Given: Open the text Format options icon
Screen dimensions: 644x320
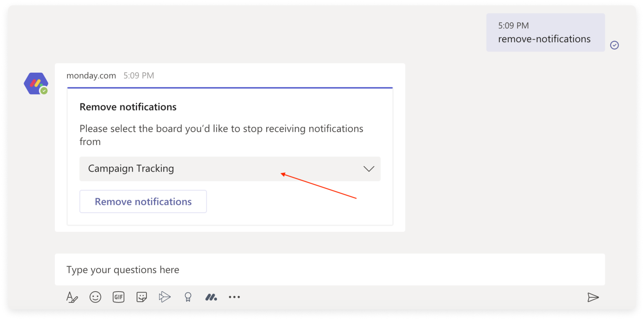Looking at the screenshot, I should click(x=72, y=297).
